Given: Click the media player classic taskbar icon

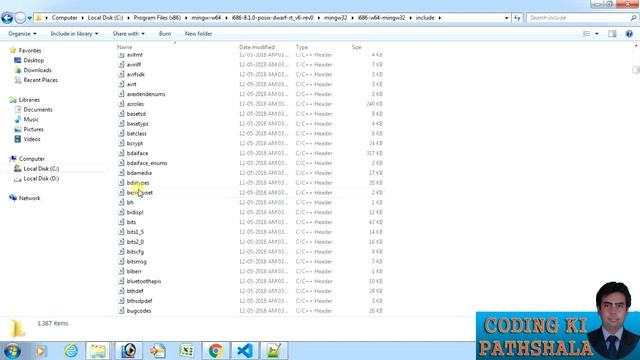Looking at the screenshot, I should pos(129,351).
